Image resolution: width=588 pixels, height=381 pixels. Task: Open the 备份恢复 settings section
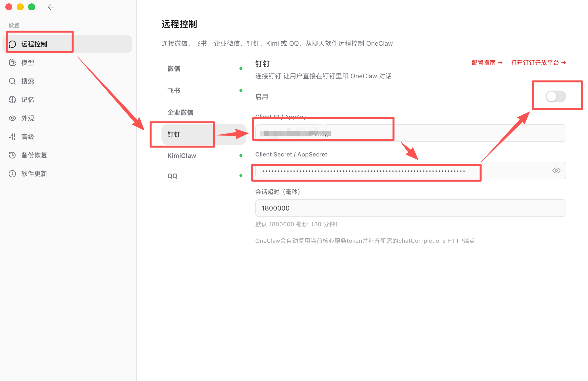tap(34, 155)
